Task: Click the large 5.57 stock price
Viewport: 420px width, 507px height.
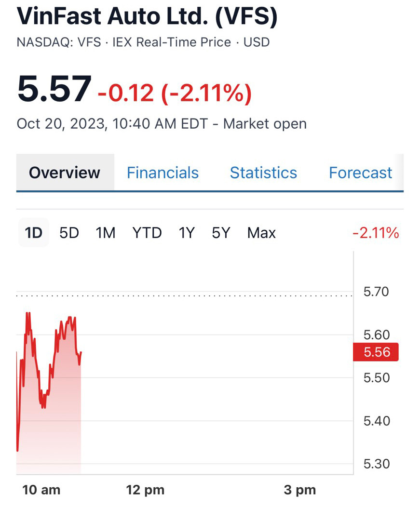Action: tap(54, 89)
